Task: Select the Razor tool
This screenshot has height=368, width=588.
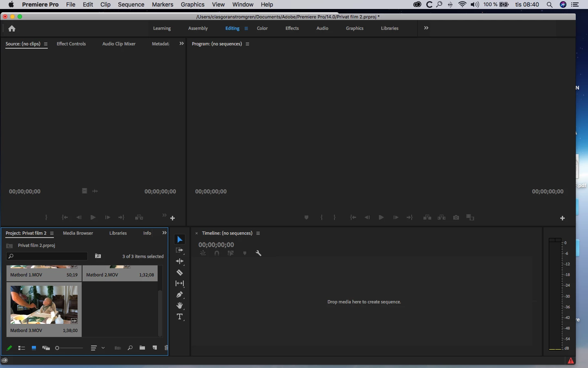Action: (180, 272)
